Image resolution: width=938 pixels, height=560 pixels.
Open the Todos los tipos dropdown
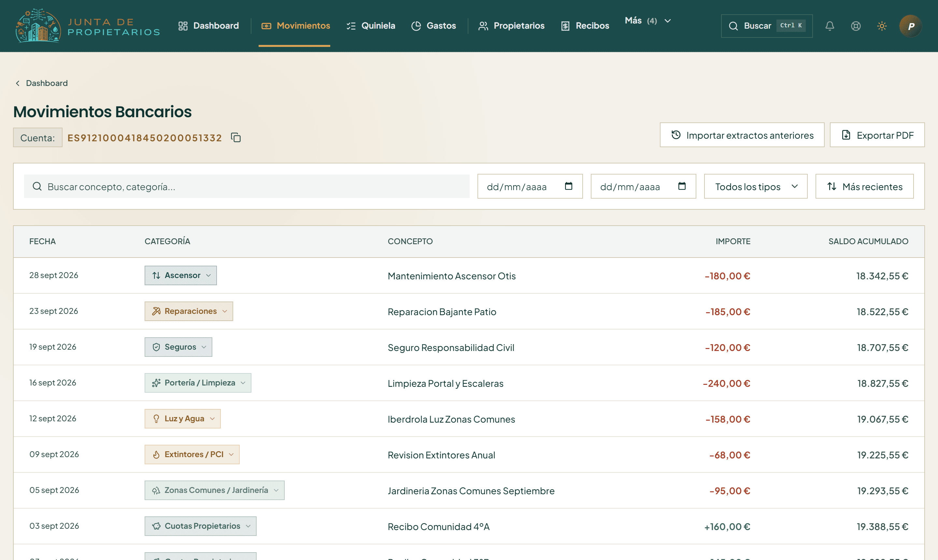(756, 187)
